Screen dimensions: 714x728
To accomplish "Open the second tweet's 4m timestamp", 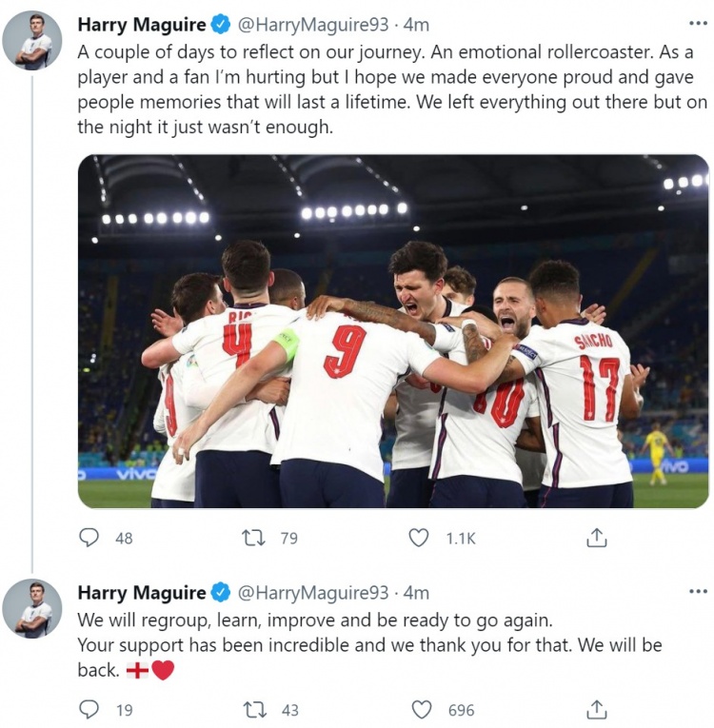I will coord(417,593).
